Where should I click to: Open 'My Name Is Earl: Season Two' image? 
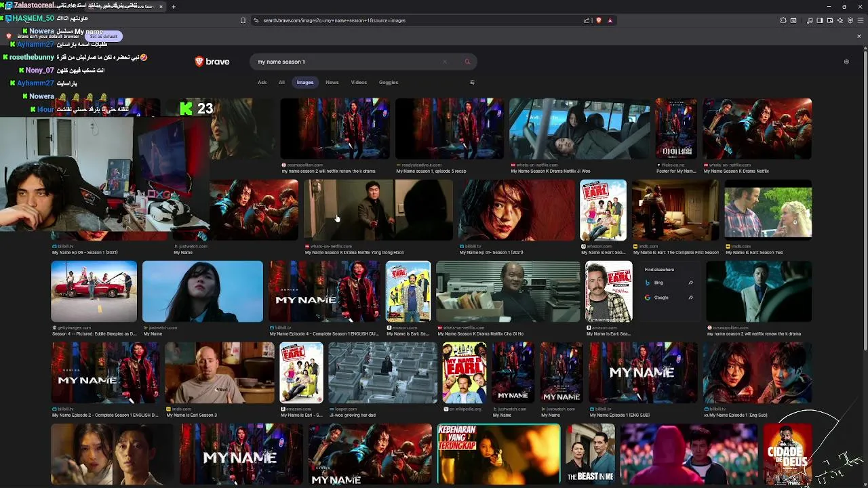(768, 210)
